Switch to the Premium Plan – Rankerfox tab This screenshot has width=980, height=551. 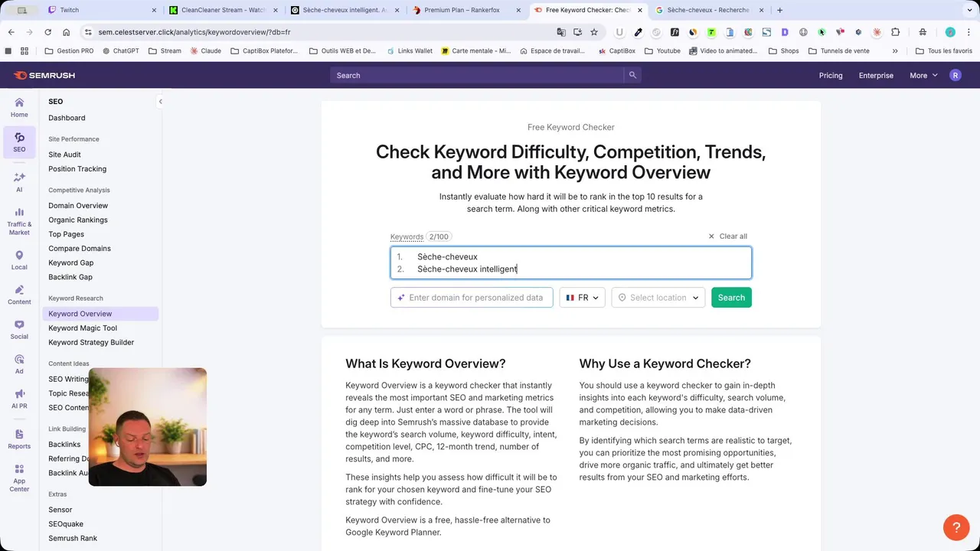coord(465,10)
